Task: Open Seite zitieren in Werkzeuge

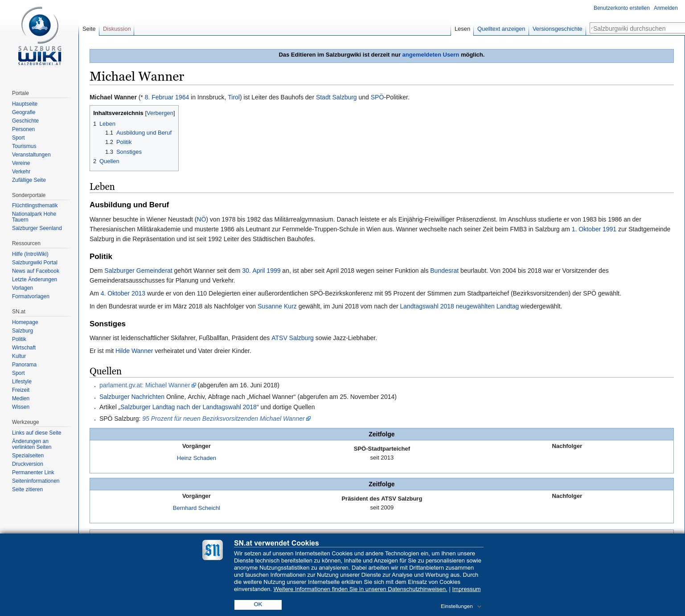Action: click(x=27, y=489)
